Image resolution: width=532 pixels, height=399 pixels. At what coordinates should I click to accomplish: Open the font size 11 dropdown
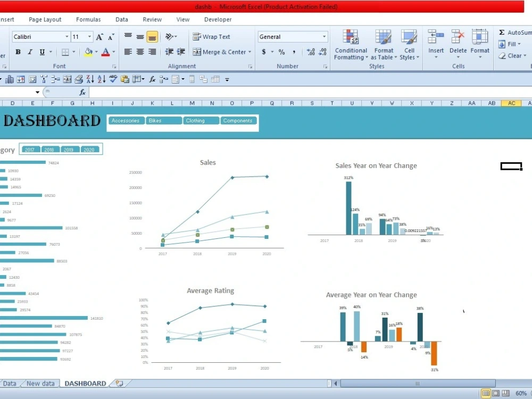coord(89,37)
